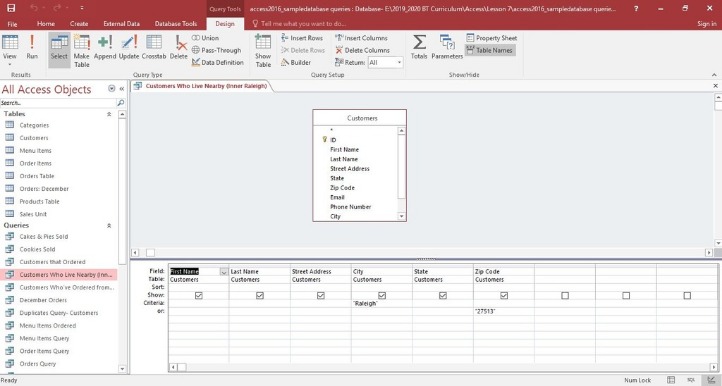Open the query Parameters dialog
This screenshot has width=722, height=386.
(447, 47)
